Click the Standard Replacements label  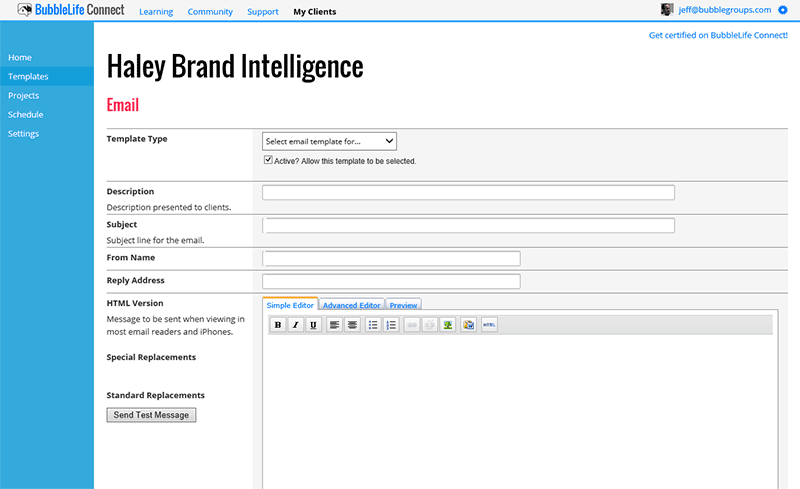click(x=156, y=395)
